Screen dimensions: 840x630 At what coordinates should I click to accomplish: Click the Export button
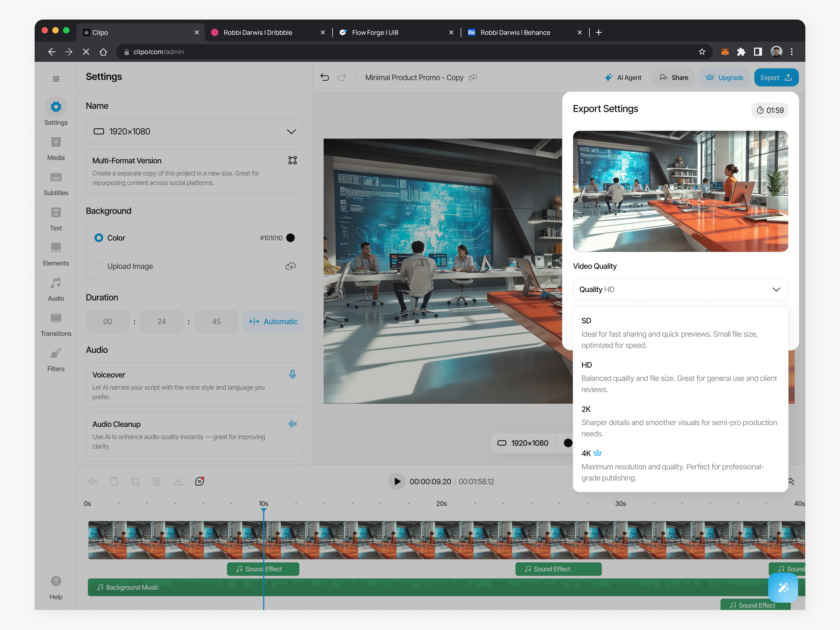(776, 77)
